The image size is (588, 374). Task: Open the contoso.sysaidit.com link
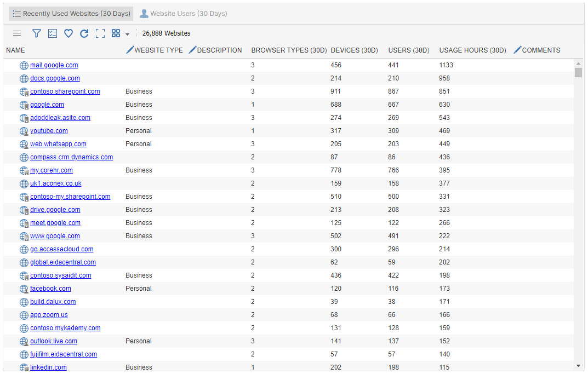tap(61, 275)
